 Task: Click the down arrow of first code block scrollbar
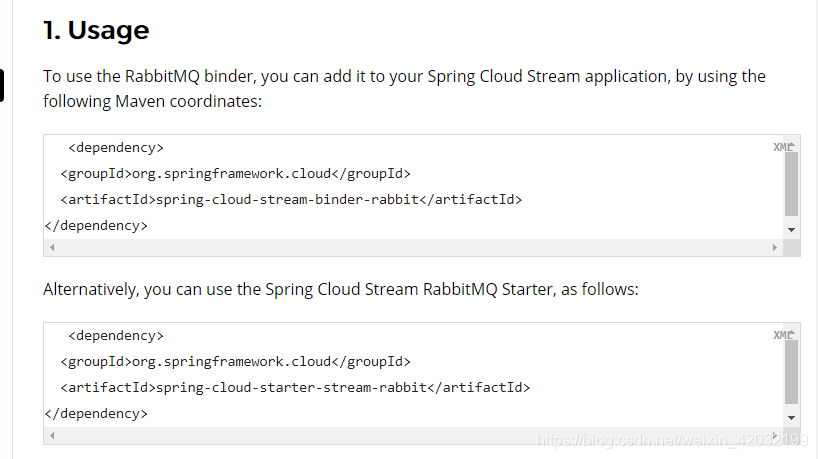[791, 230]
